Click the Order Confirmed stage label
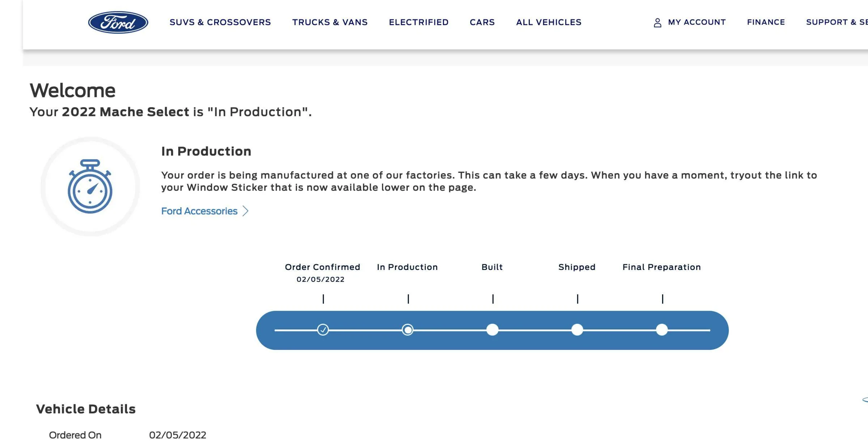The width and height of the screenshot is (868, 446). [x=322, y=267]
